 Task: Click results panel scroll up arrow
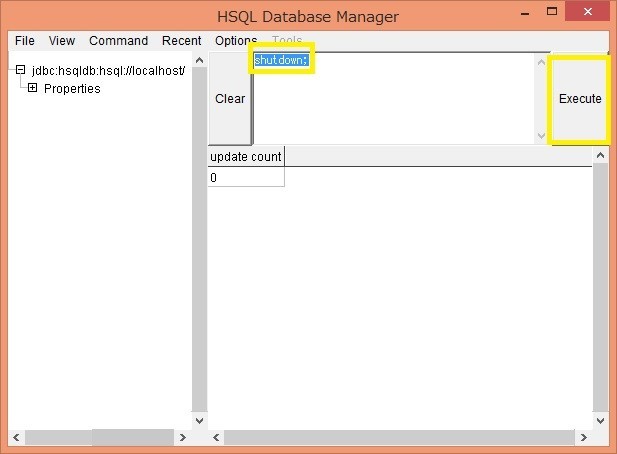point(600,155)
